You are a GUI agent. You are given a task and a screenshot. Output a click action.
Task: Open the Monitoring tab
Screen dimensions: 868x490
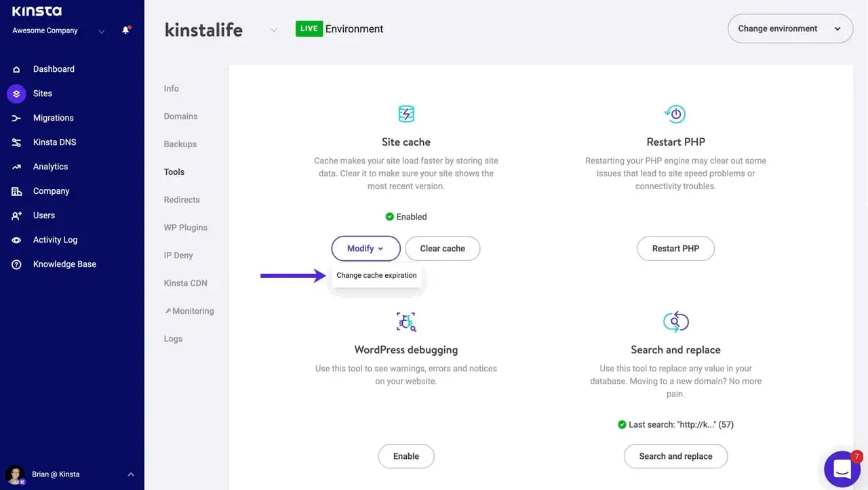[x=189, y=311]
